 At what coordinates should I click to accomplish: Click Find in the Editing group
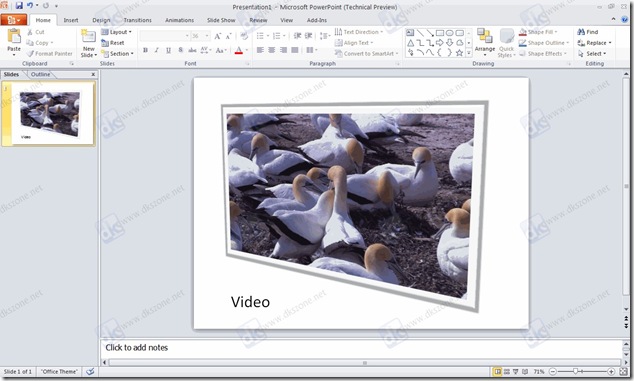click(x=588, y=32)
